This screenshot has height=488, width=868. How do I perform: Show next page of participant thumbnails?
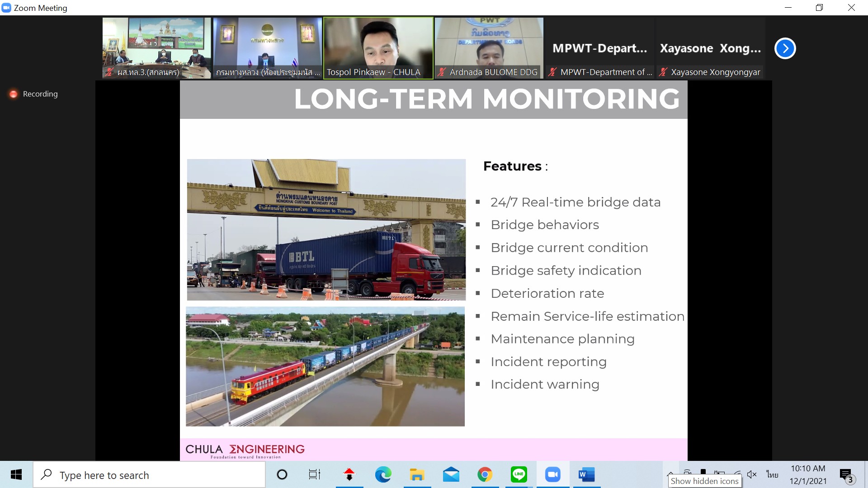tap(785, 48)
